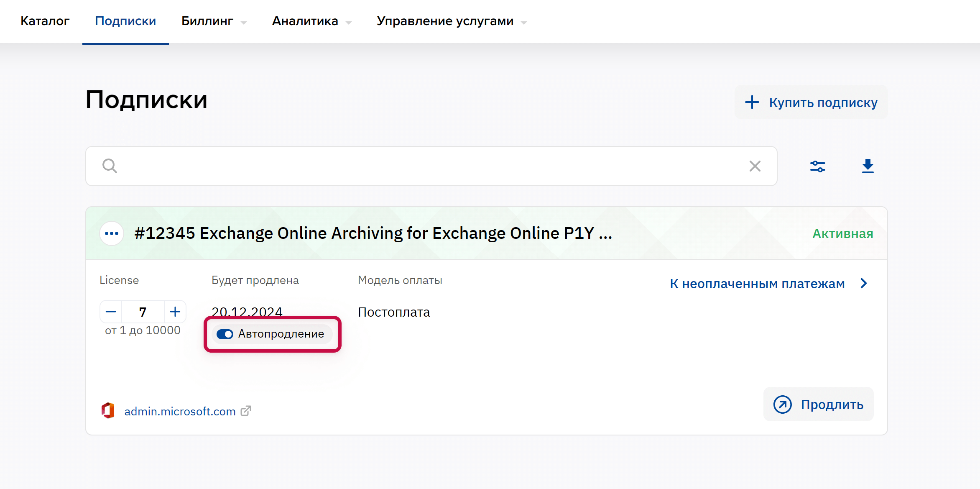Screen dimensions: 980x489
Task: Click inside the subscriptions search field
Action: click(x=431, y=166)
